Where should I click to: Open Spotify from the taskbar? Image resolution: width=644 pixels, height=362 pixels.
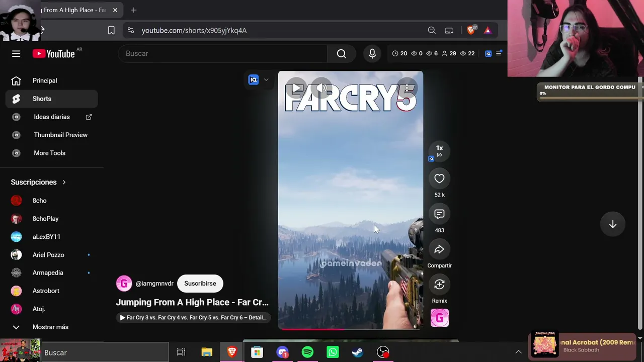(307, 352)
